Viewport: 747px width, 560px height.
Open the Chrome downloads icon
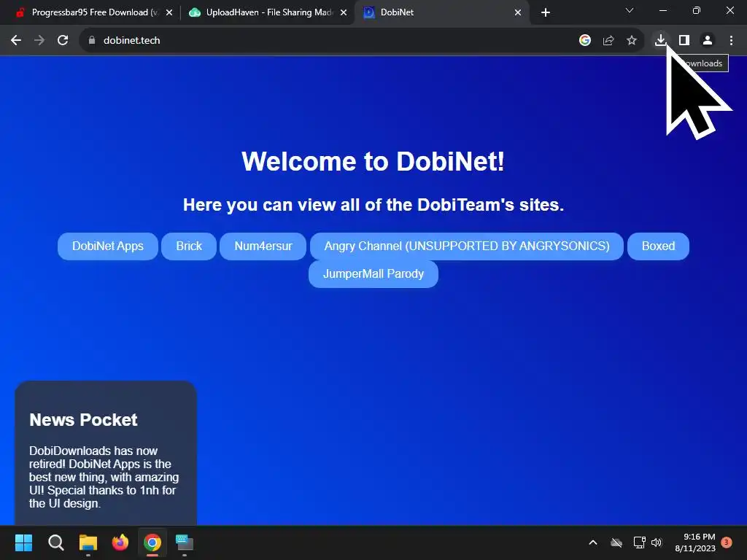point(660,40)
